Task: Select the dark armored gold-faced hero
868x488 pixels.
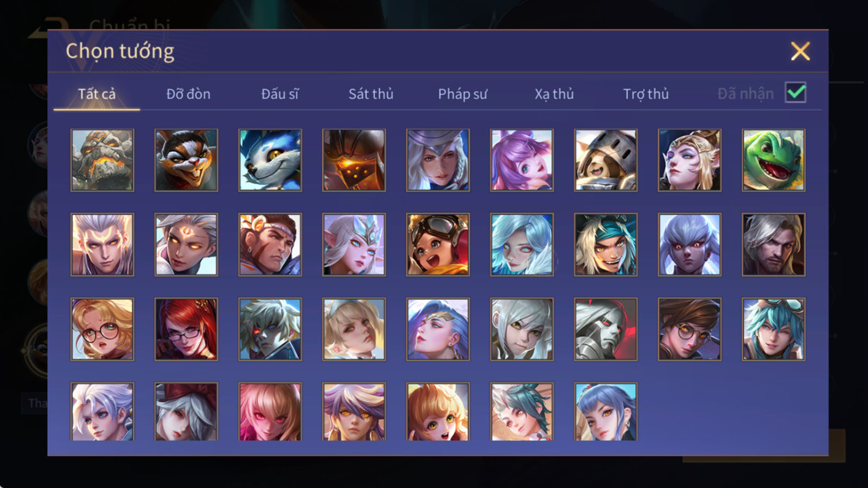Action: [354, 160]
